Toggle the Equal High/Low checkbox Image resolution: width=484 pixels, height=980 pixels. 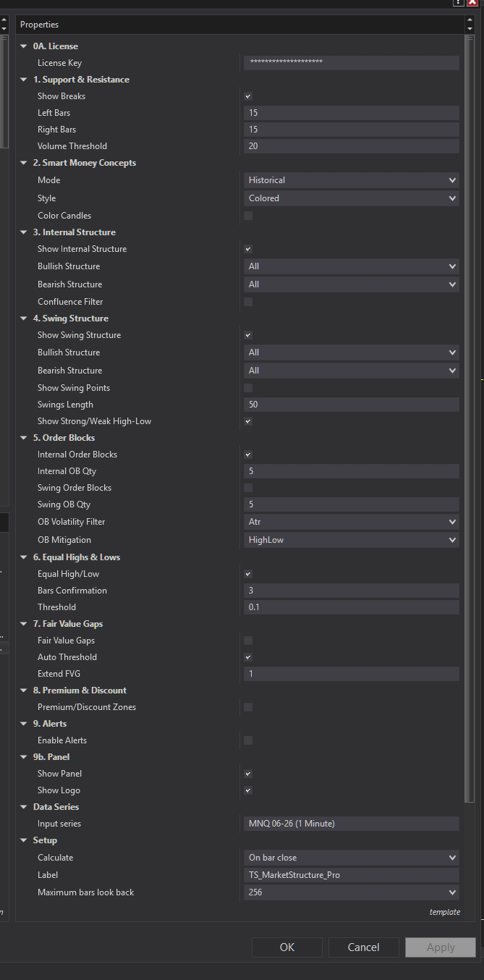click(x=248, y=574)
